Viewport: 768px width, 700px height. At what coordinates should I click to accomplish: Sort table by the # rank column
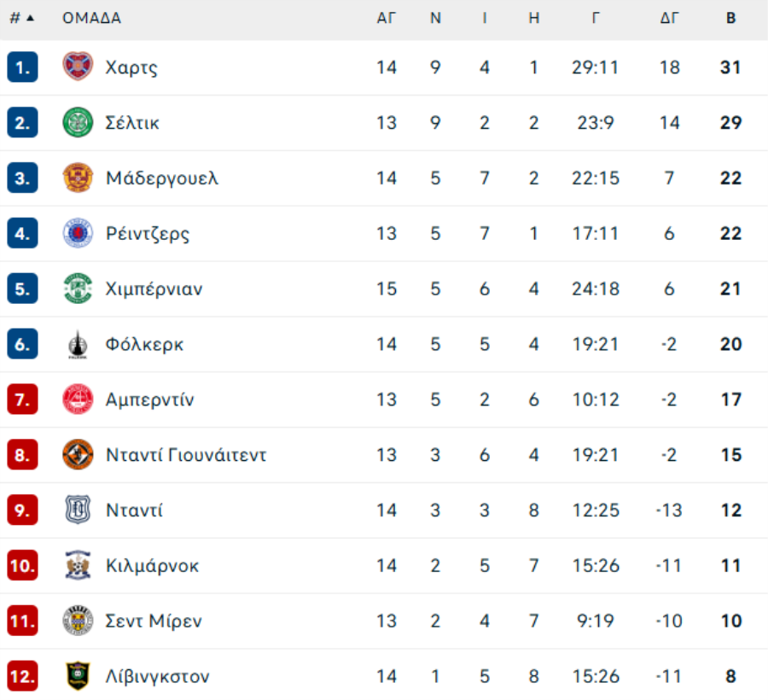[21, 18]
